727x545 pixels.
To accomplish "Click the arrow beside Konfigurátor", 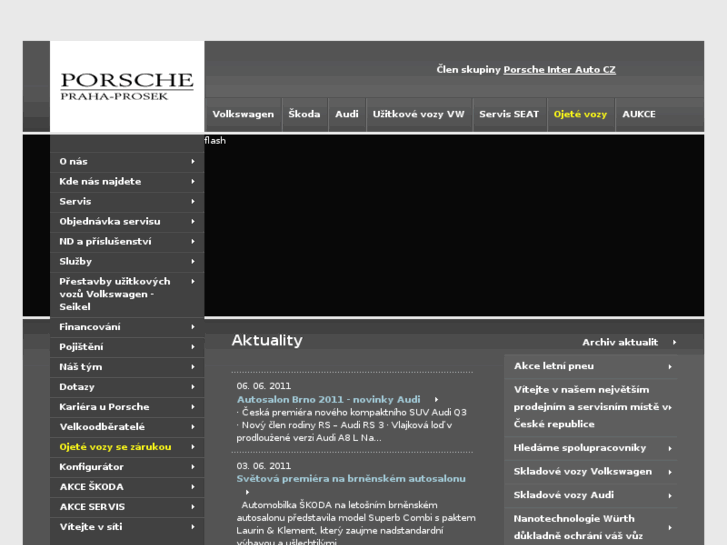I will point(193,467).
